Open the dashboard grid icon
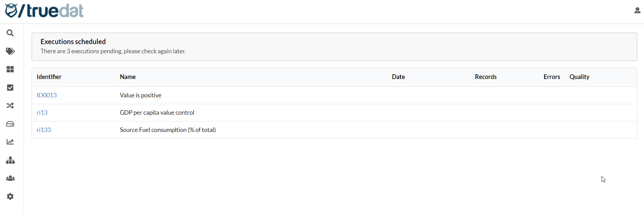The image size is (644, 213). click(x=10, y=69)
